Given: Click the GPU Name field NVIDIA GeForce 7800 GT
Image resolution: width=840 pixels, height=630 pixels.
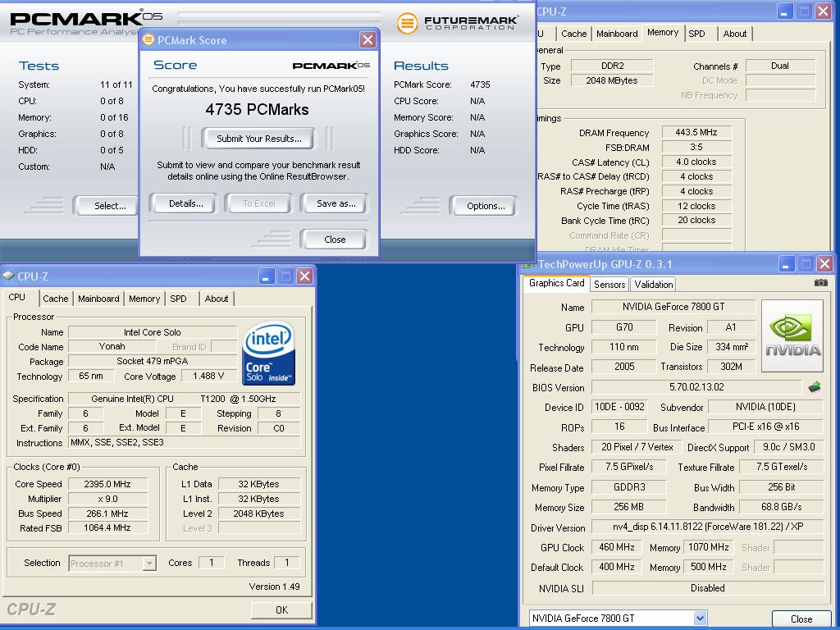Looking at the screenshot, I should pos(673,307).
